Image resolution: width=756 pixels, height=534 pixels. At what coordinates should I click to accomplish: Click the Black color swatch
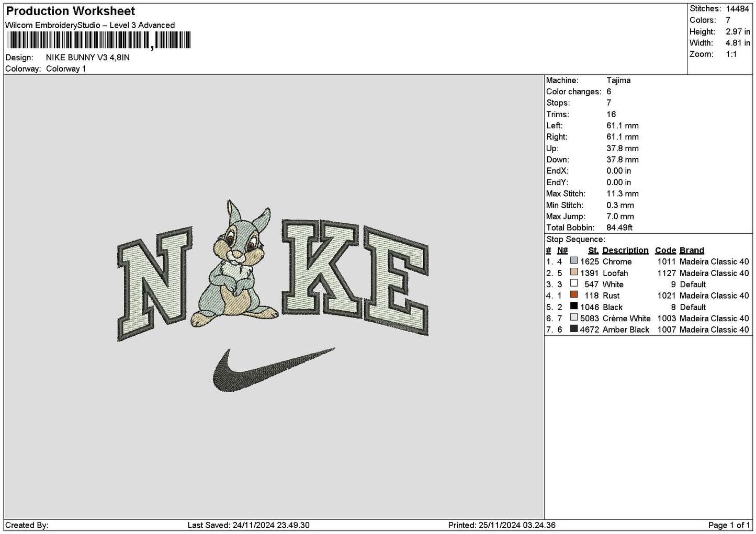click(x=574, y=306)
